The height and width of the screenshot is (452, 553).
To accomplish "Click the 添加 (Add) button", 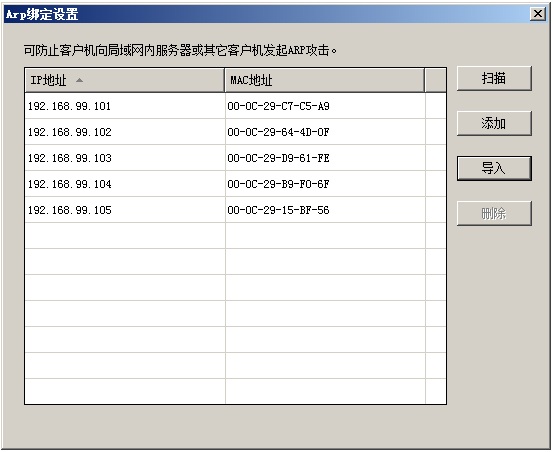I will [x=494, y=123].
